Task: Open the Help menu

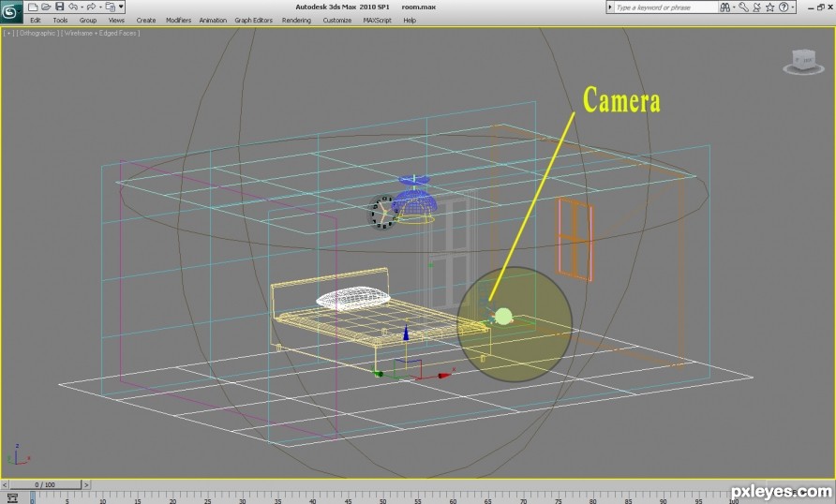Action: [x=410, y=21]
